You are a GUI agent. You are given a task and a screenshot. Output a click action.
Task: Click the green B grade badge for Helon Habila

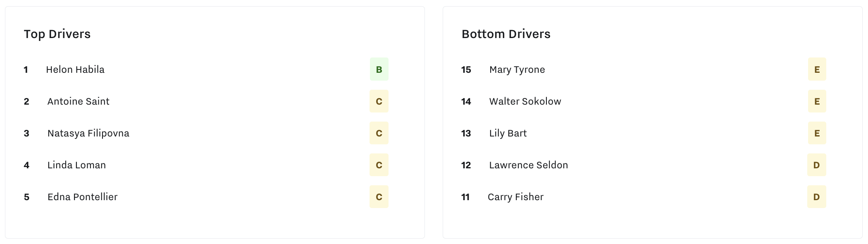coord(379,69)
